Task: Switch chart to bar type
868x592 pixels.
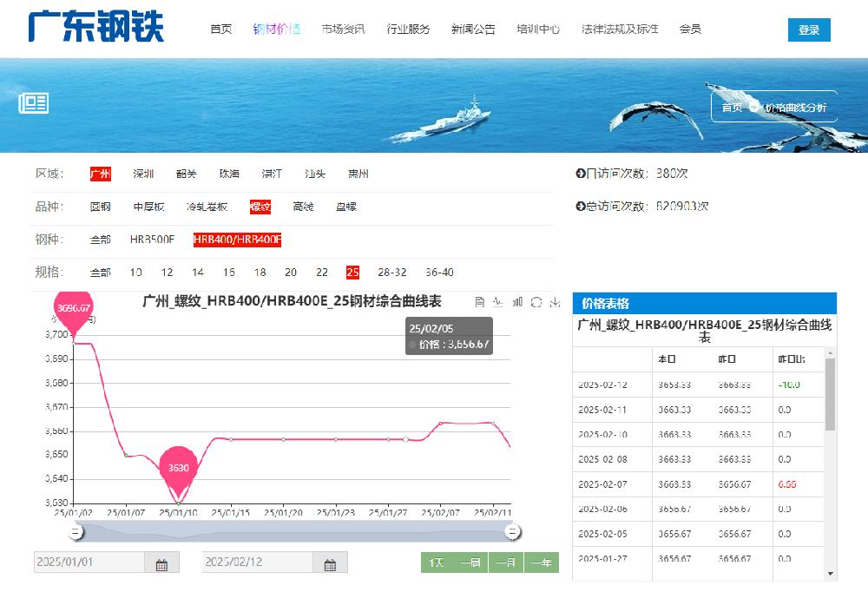Action: click(517, 302)
